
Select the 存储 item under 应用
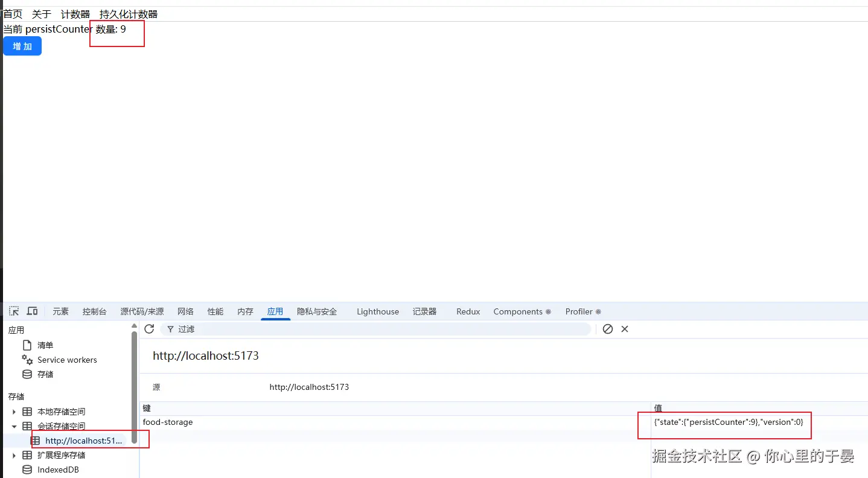point(45,374)
